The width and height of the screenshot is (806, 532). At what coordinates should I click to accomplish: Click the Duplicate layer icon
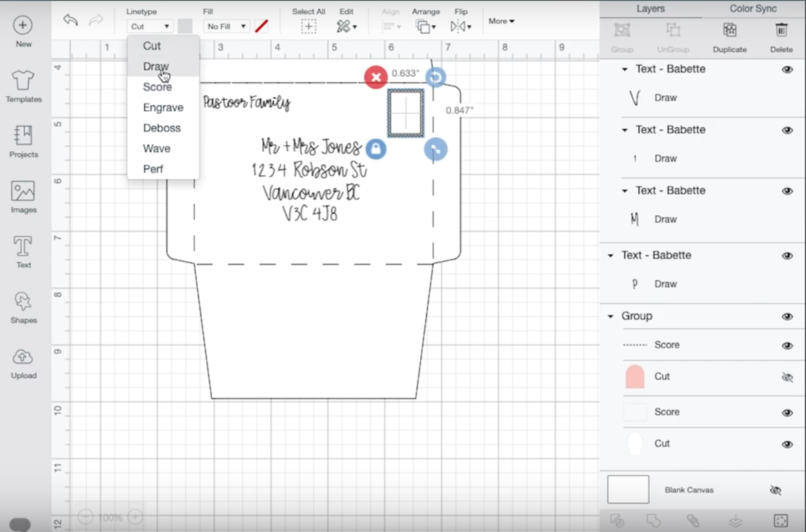point(730,30)
